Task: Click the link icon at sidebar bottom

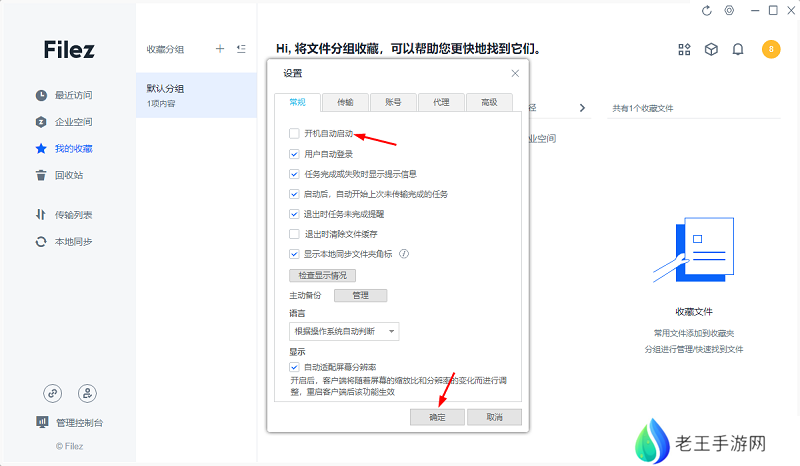Action: tap(53, 393)
